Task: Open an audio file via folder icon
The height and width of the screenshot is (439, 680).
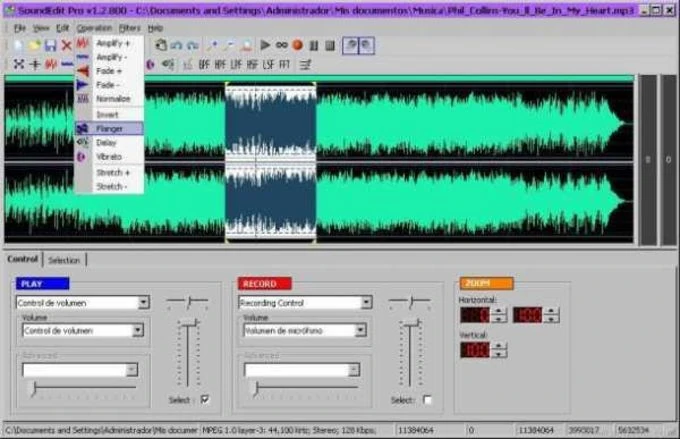Action: (x=35, y=46)
